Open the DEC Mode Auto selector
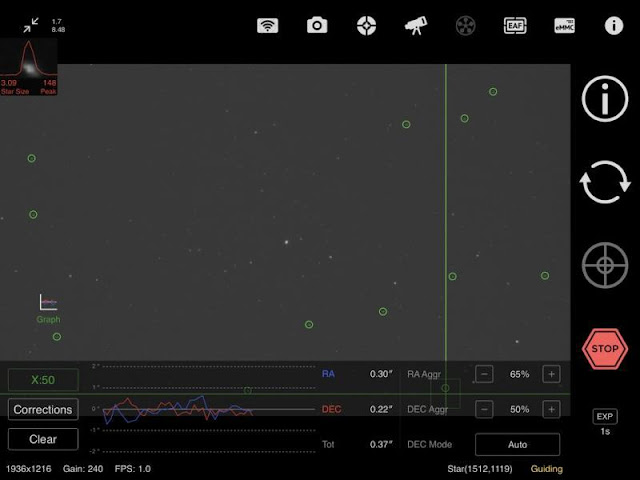This screenshot has width=640, height=480. point(517,444)
